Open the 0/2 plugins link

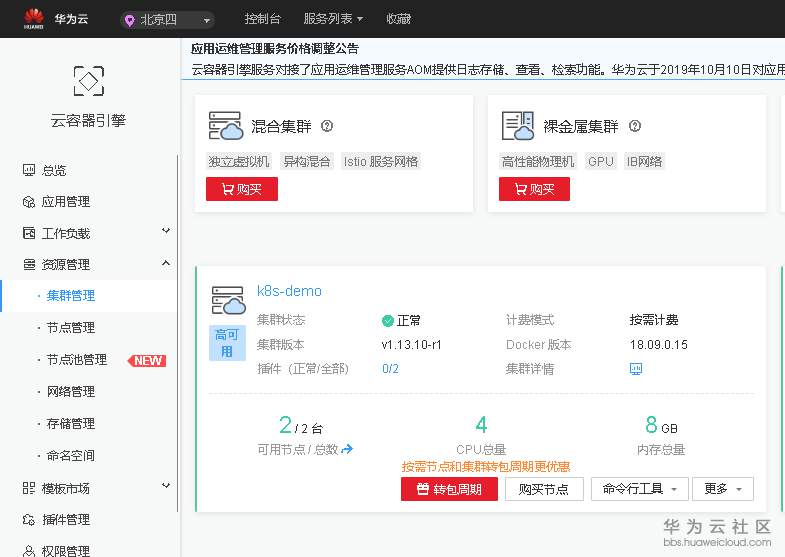click(x=390, y=369)
